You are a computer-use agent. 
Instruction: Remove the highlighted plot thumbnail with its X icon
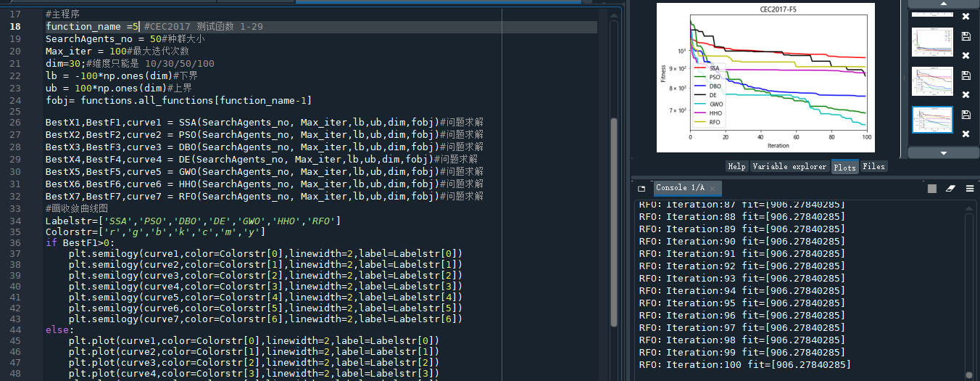[966, 134]
